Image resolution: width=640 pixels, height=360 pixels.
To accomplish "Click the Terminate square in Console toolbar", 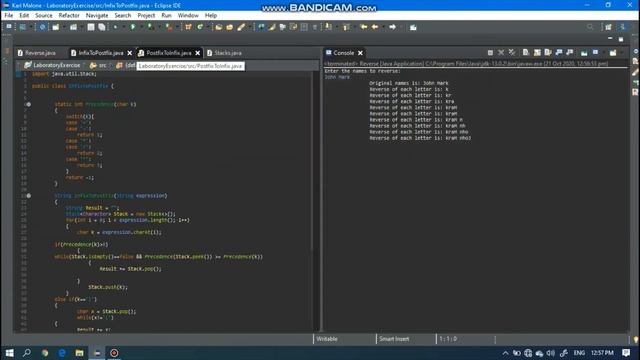I will 490,53.
